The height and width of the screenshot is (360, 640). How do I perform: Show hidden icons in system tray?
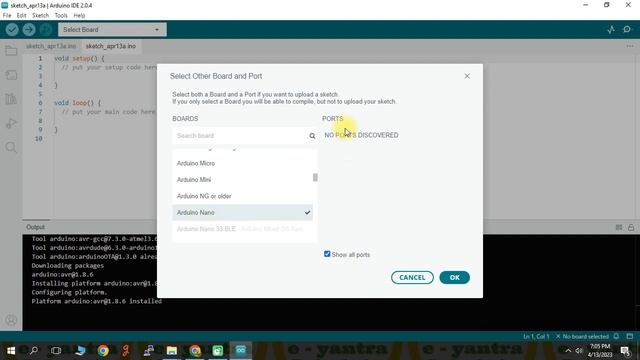pyautogui.click(x=568, y=351)
